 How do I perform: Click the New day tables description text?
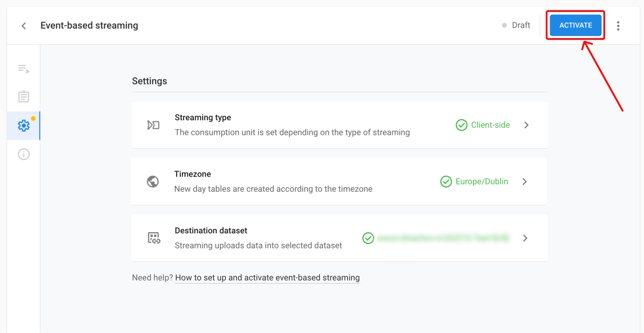point(273,189)
